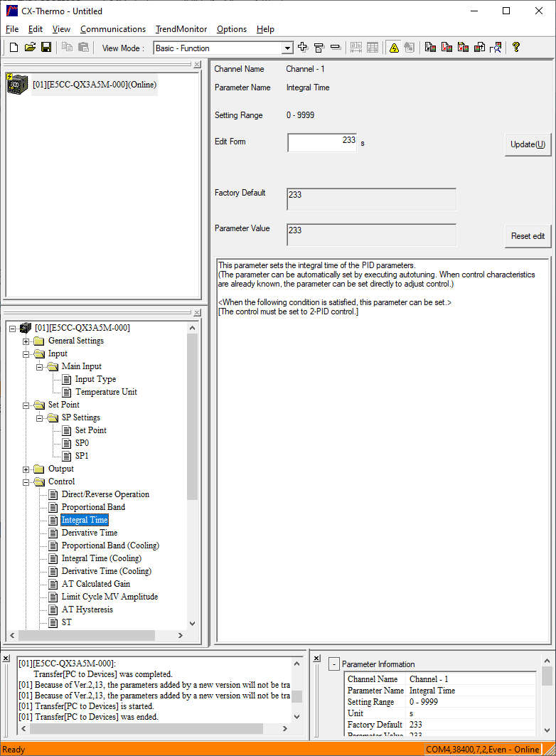556x756 pixels.
Task: Select SP1 parameter in tree
Action: (x=82, y=456)
